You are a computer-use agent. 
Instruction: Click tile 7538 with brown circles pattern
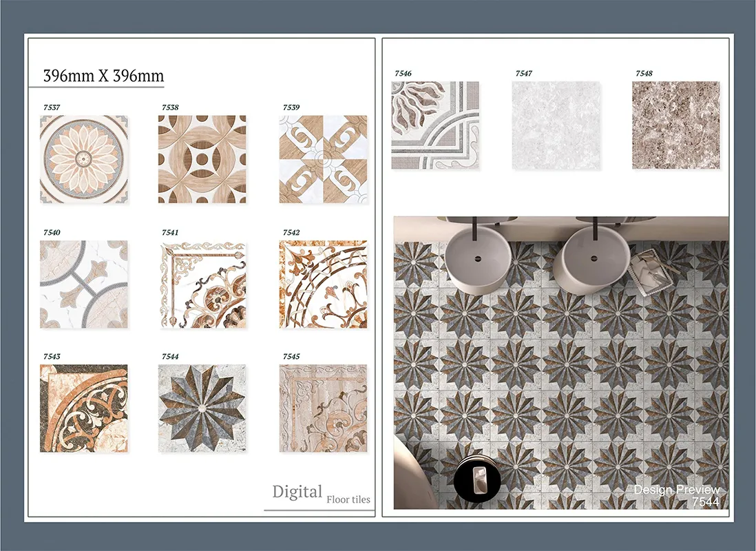point(202,159)
